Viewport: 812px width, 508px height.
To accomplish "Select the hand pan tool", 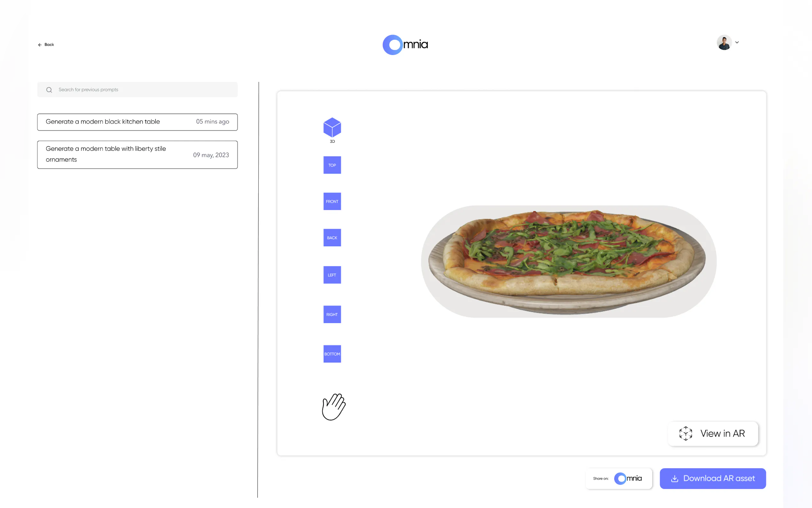I will (x=333, y=407).
